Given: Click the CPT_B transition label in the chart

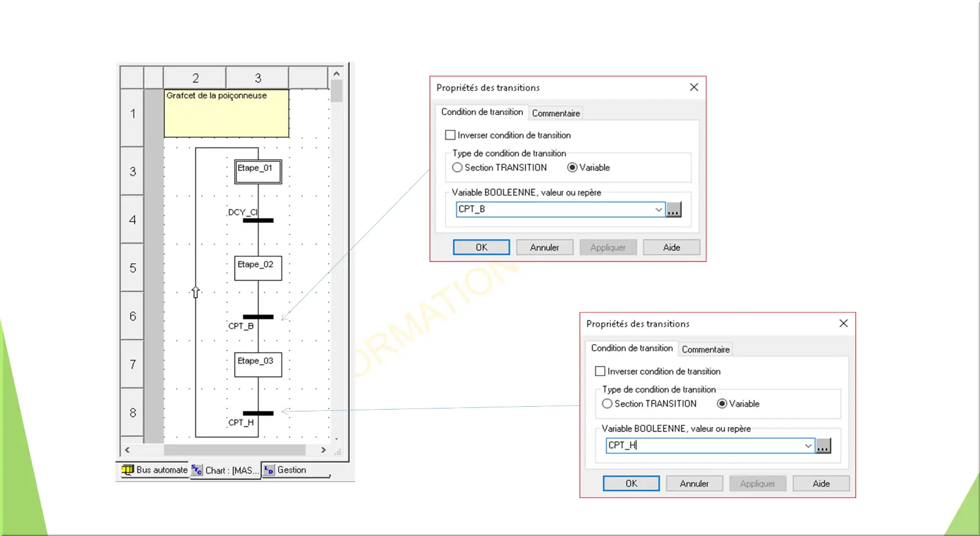Looking at the screenshot, I should (x=241, y=326).
